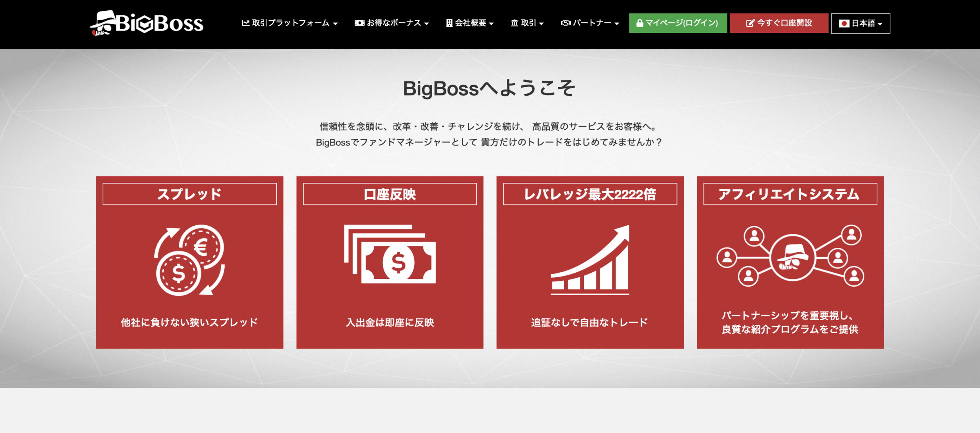Click the レバレッジ最大2222倍 heading box
Image resolution: width=980 pixels, height=433 pixels.
590,194
